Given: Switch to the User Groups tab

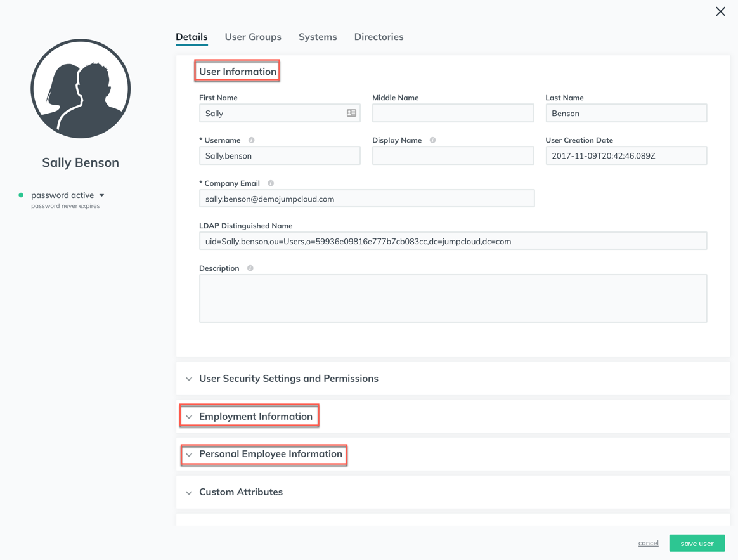Looking at the screenshot, I should (x=253, y=37).
